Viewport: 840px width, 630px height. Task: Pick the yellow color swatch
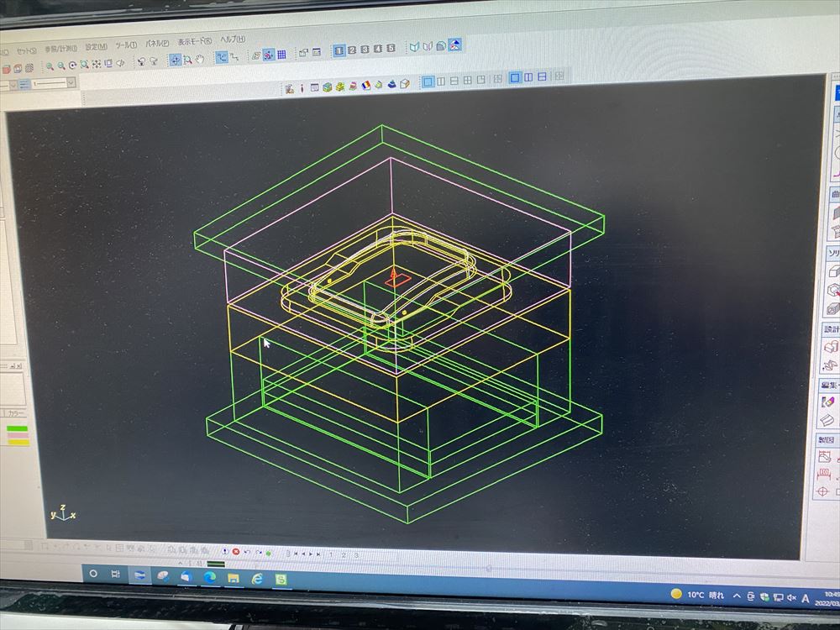click(x=18, y=442)
